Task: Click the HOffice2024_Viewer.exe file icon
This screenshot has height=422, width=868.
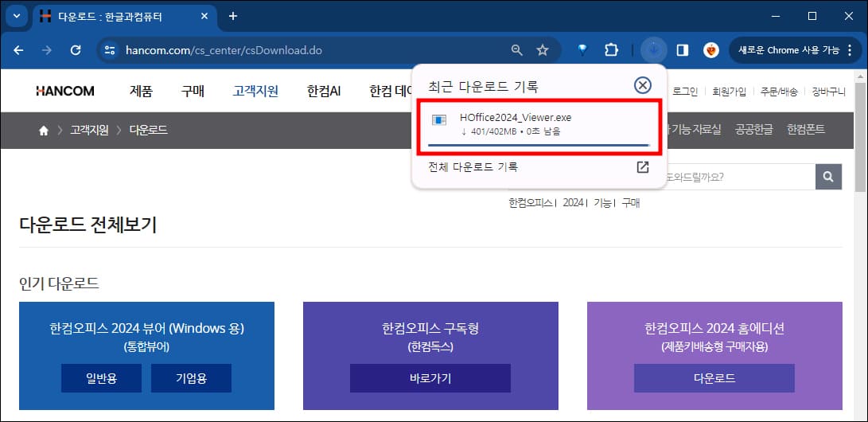Action: click(439, 120)
